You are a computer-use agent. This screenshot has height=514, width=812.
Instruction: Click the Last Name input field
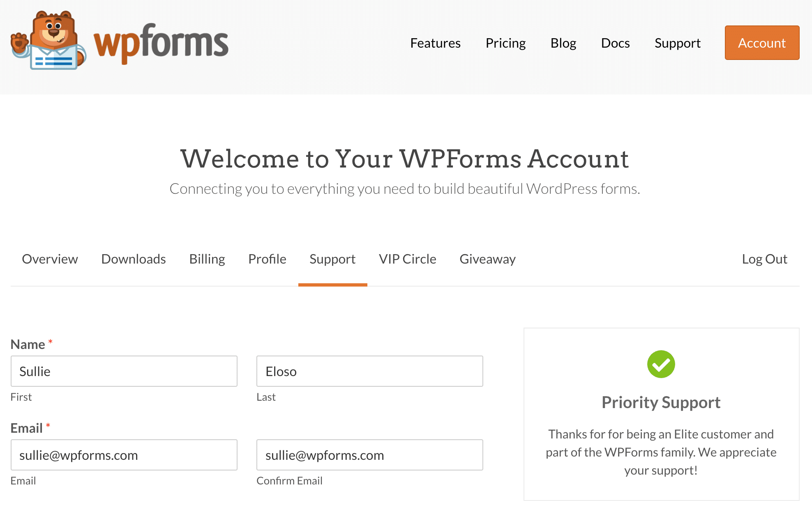(x=370, y=371)
